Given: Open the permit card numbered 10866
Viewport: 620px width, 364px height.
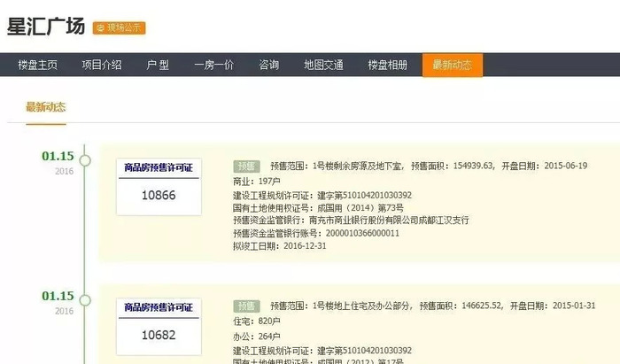Looking at the screenshot, I should (x=159, y=187).
